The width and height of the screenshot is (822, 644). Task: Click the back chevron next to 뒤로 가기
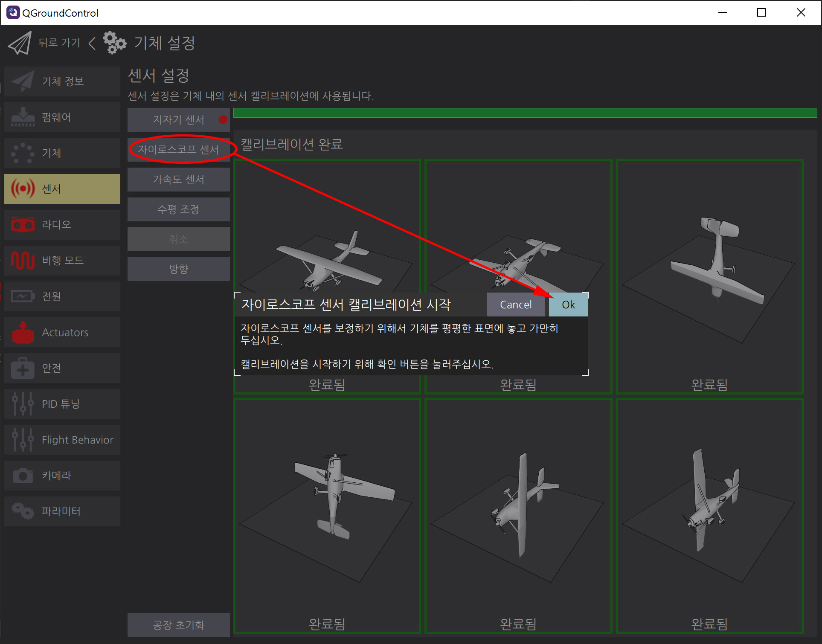pos(92,43)
